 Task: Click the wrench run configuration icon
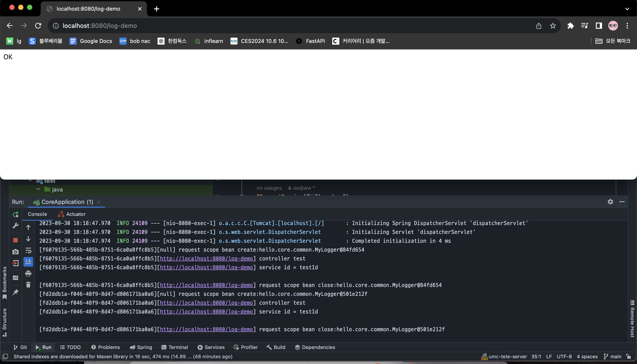tap(15, 226)
